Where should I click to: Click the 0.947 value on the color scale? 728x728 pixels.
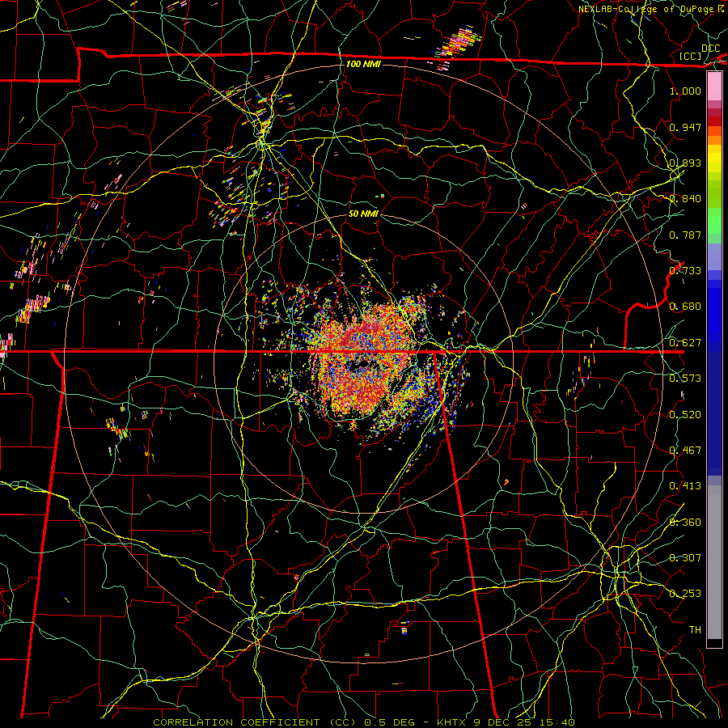coord(685,127)
